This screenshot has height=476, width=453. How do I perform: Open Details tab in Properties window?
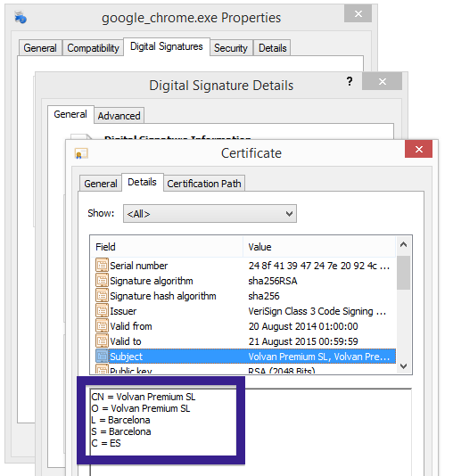(272, 48)
